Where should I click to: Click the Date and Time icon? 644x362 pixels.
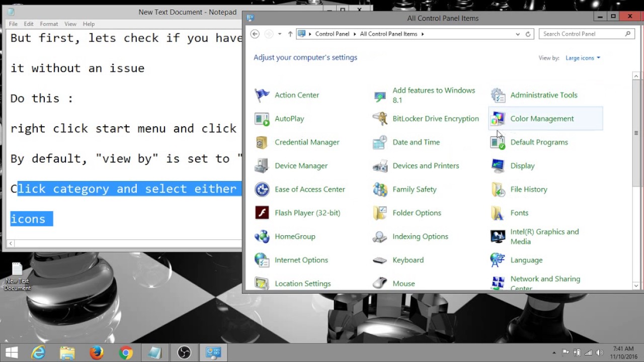(x=380, y=142)
